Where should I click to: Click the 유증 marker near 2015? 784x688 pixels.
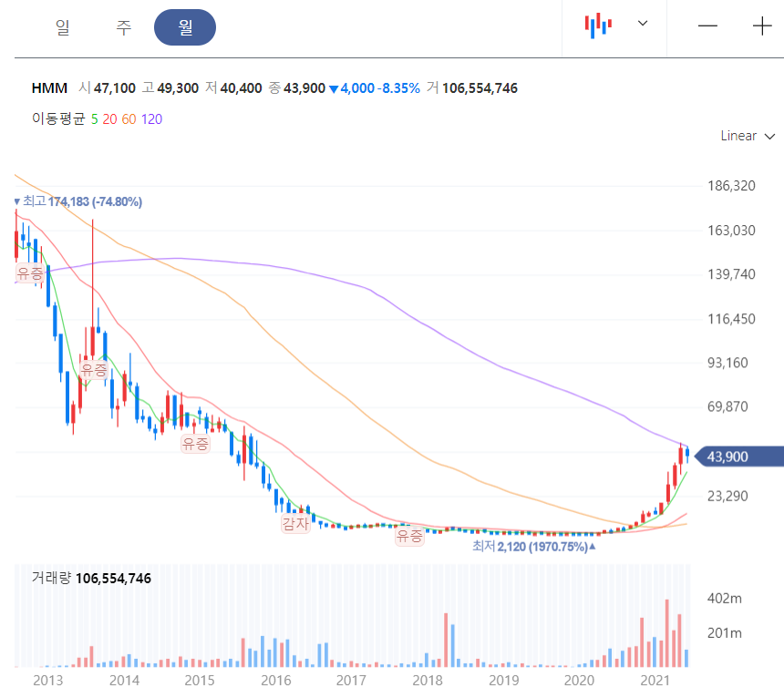pyautogui.click(x=195, y=443)
